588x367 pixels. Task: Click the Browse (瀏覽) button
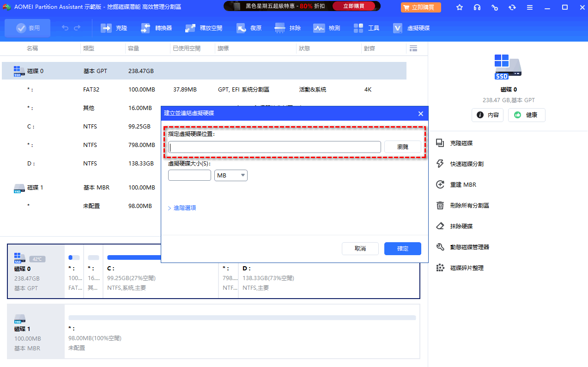[403, 147]
